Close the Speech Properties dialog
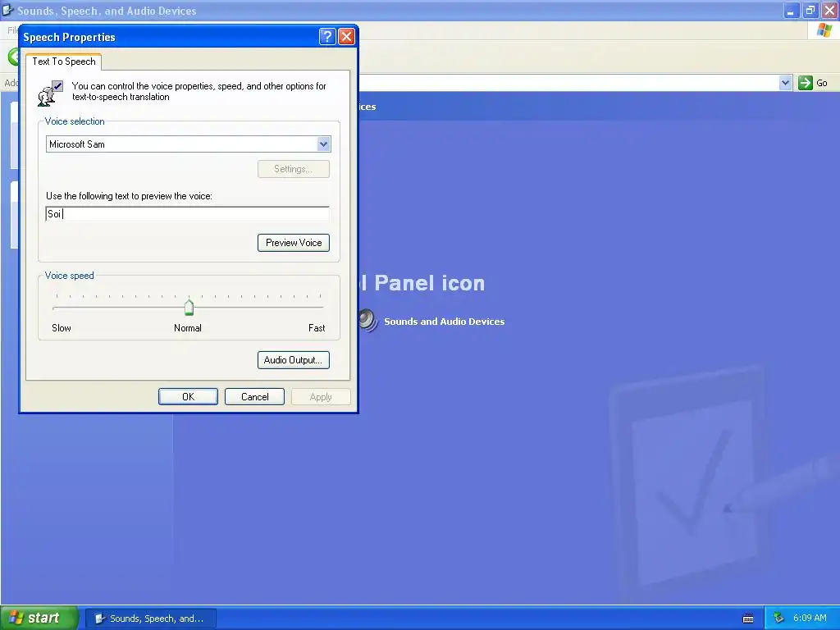 347,36
